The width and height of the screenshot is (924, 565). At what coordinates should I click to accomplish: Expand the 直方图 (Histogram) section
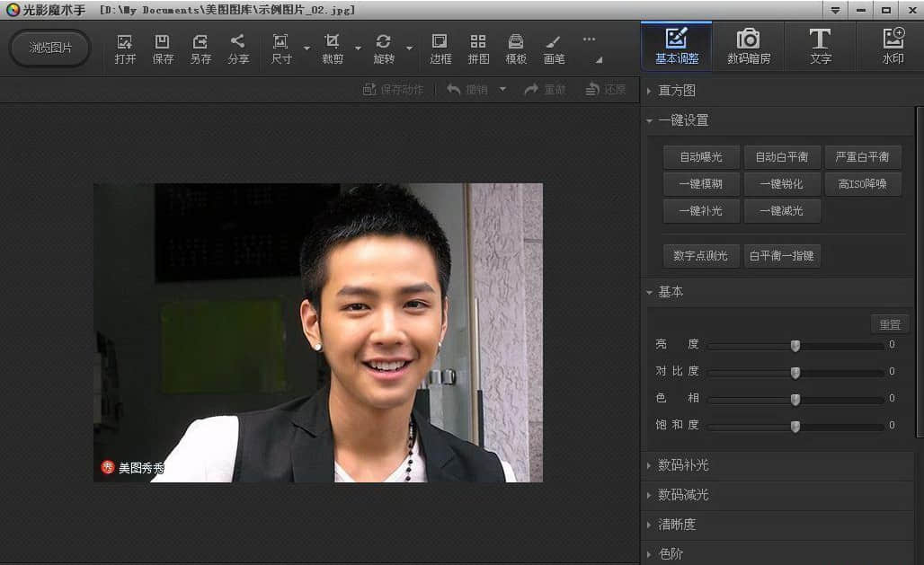tap(677, 91)
